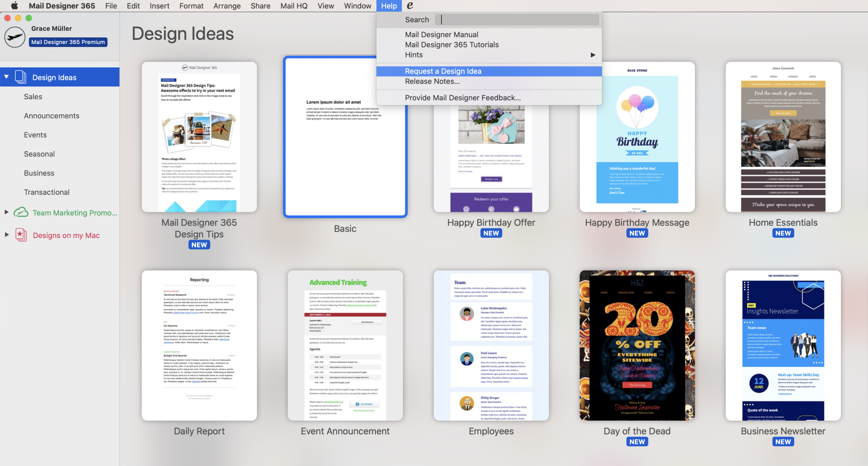The height and width of the screenshot is (466, 868).
Task: Click the NEW badge under Happy Birthday Offer
Action: point(491,233)
